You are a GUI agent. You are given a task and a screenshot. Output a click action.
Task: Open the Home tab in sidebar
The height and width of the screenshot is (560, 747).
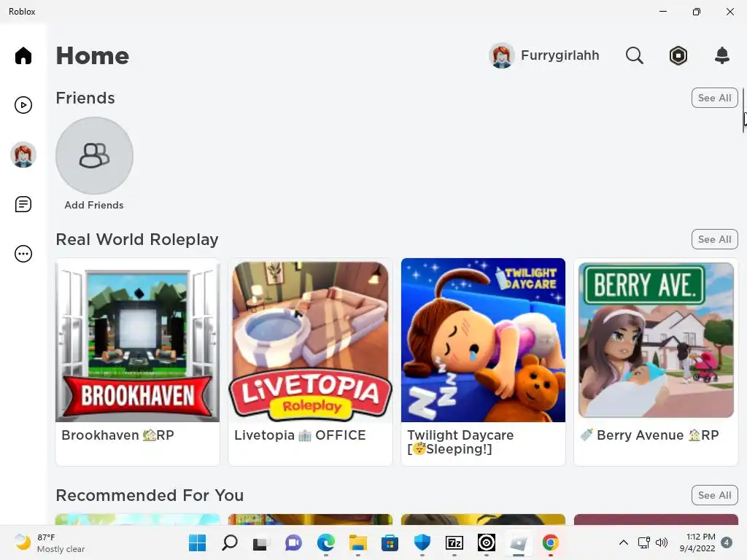pyautogui.click(x=23, y=55)
